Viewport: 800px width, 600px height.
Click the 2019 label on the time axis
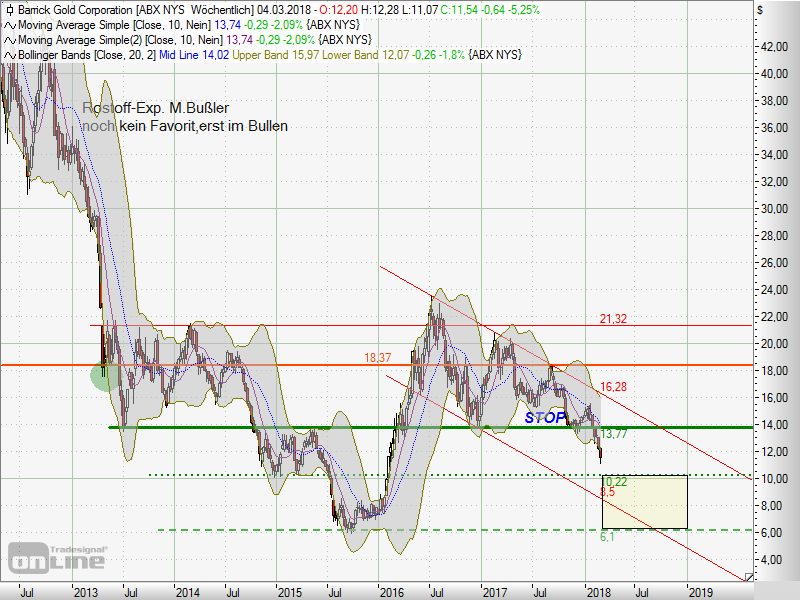[701, 592]
